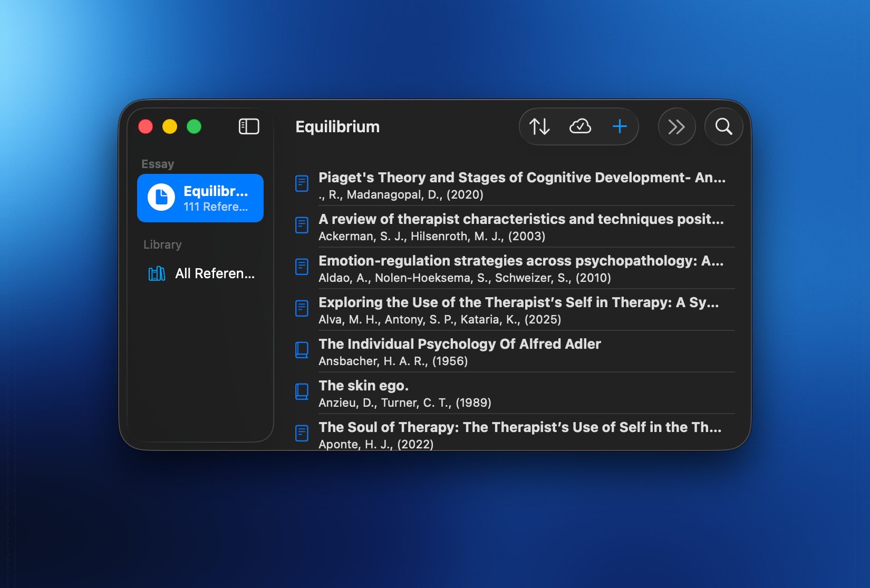870x588 pixels.
Task: Open All References library
Action: tap(215, 273)
